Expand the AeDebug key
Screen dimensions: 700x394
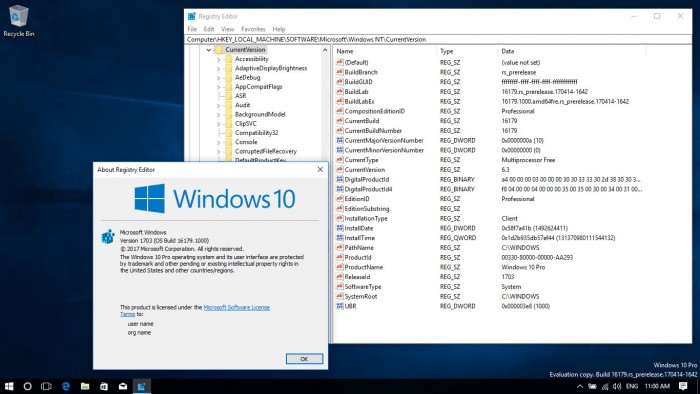[218, 78]
